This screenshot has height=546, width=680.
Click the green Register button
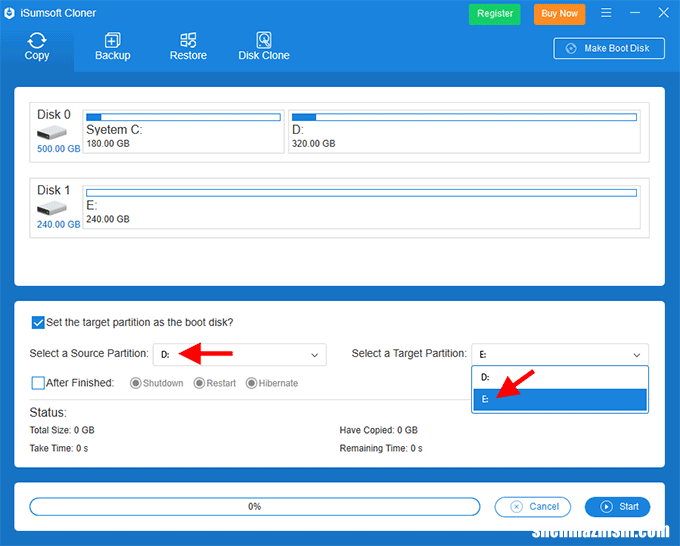[494, 14]
